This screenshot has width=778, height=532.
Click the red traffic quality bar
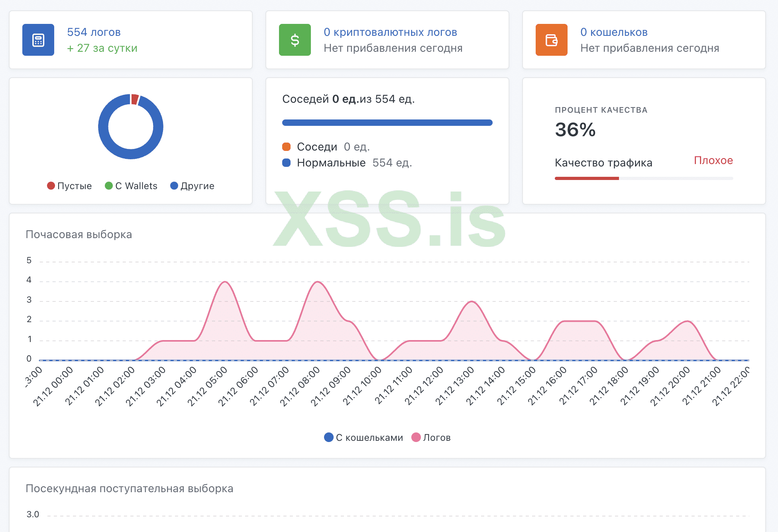pos(587,178)
